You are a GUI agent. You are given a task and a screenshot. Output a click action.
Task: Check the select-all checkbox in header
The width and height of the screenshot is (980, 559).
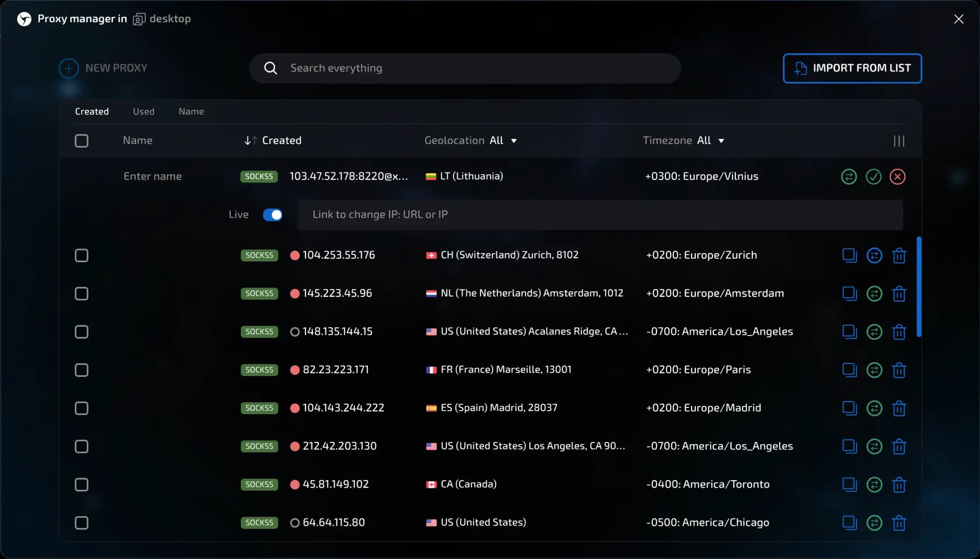point(81,141)
